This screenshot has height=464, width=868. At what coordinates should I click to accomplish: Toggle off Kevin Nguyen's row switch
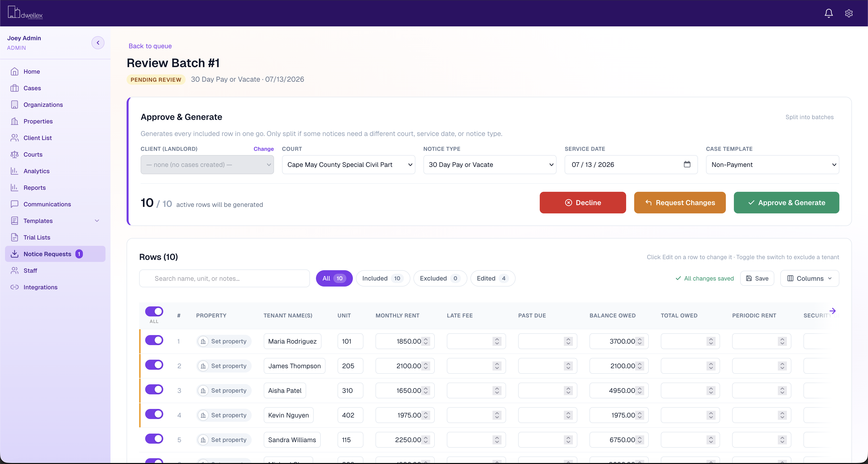tap(154, 414)
